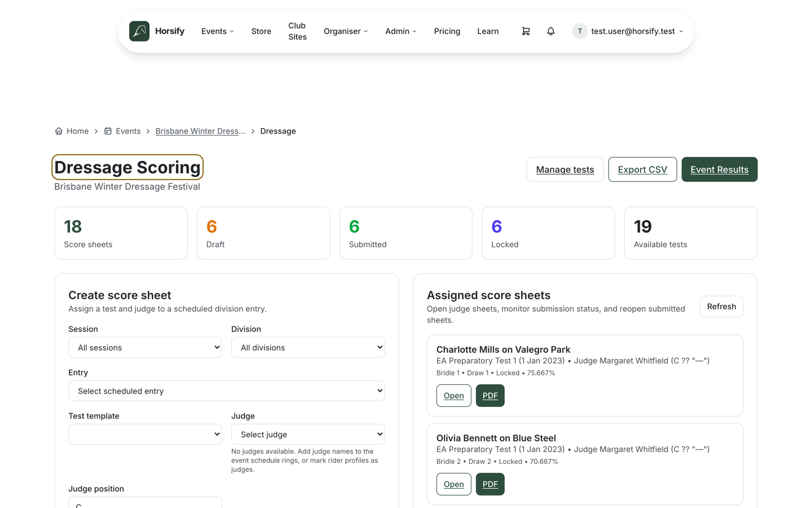The height and width of the screenshot is (508, 812).
Task: Open Charlotte Mills on Valegro Park sheet
Action: pyautogui.click(x=453, y=396)
